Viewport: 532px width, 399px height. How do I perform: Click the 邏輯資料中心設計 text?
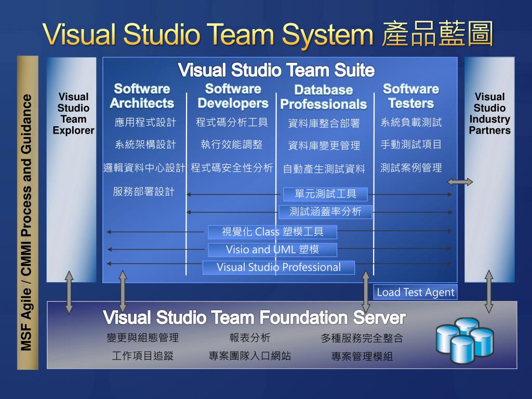[144, 168]
